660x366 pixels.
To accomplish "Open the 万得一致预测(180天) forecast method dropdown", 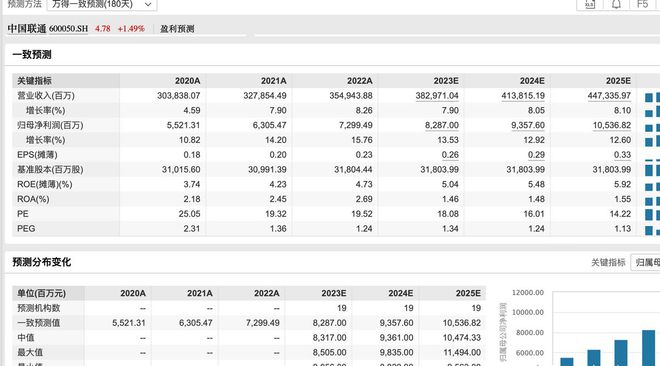I will click(x=102, y=5).
